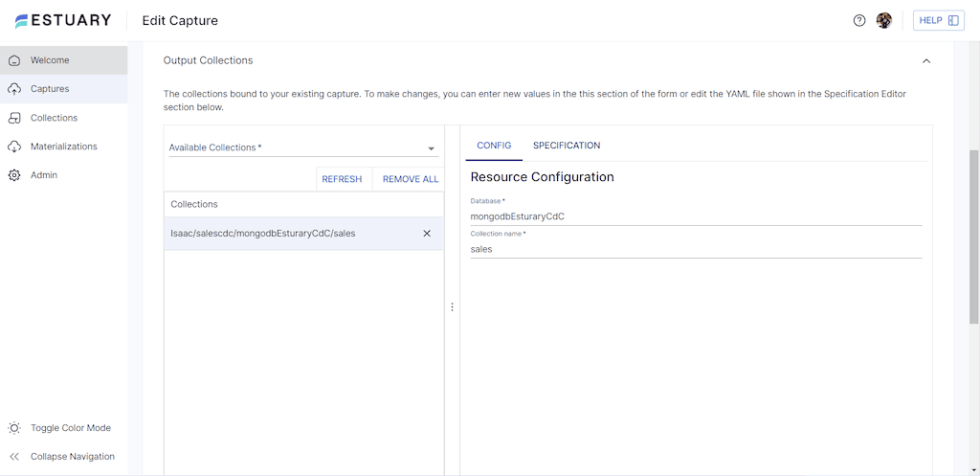The height and width of the screenshot is (476, 980).
Task: Click the Collections sidebar icon
Action: pyautogui.click(x=14, y=118)
